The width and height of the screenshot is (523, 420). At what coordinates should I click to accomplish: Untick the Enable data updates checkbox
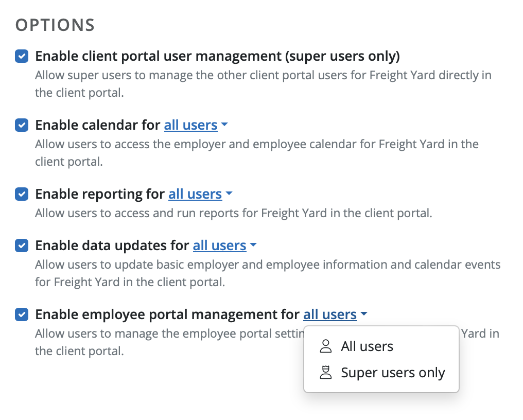tap(22, 246)
